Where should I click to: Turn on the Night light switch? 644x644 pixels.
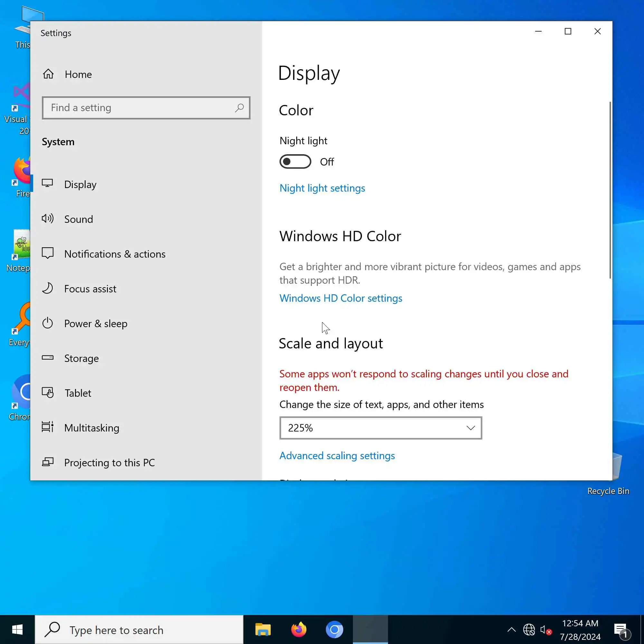295,162
